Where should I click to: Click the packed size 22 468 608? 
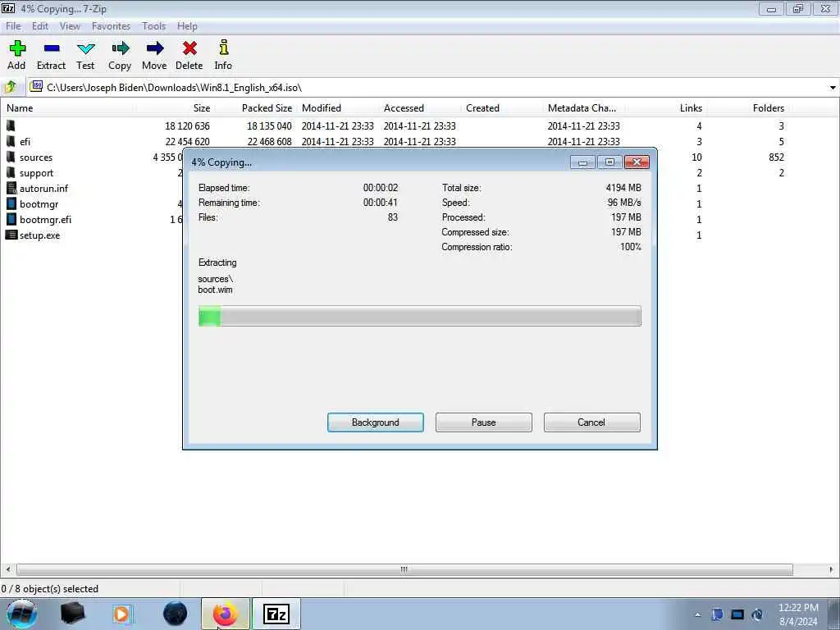269,141
